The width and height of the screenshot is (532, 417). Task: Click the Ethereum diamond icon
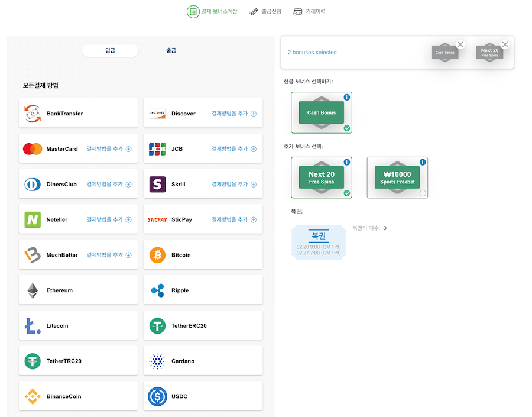pyautogui.click(x=33, y=290)
